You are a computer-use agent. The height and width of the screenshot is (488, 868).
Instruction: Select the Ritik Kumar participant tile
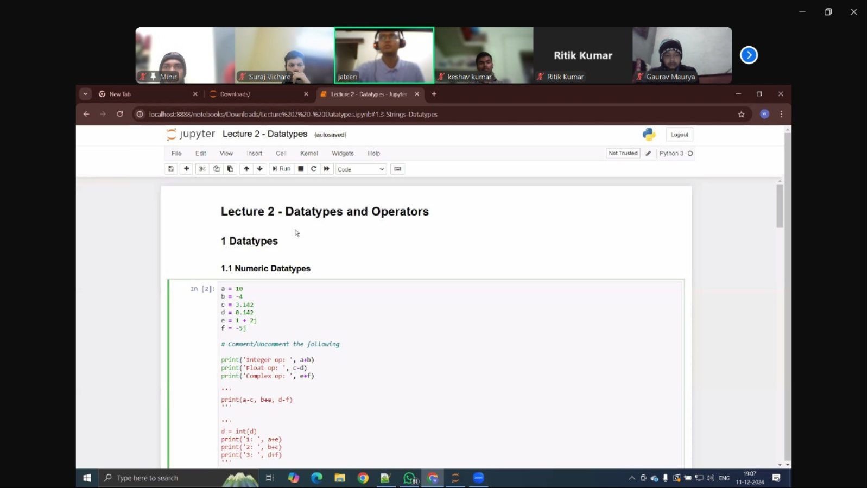pos(583,55)
